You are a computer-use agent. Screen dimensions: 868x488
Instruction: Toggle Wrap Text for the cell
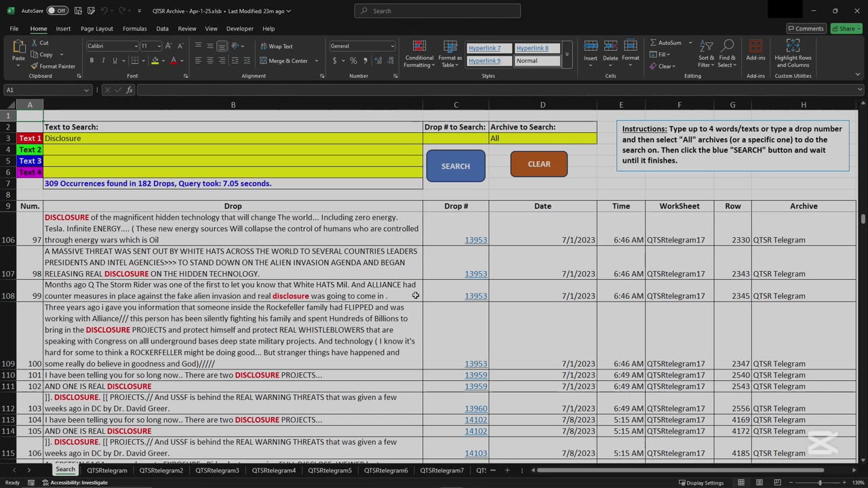(x=277, y=46)
